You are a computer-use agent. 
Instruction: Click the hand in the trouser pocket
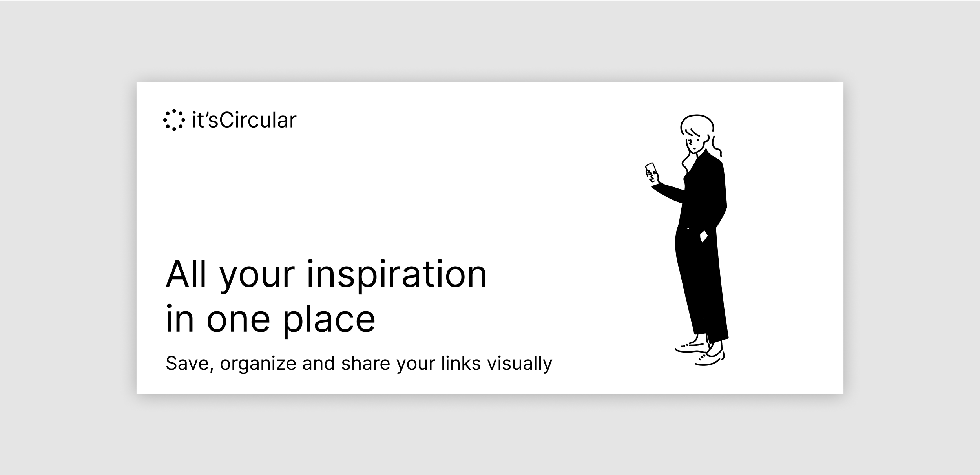click(703, 236)
